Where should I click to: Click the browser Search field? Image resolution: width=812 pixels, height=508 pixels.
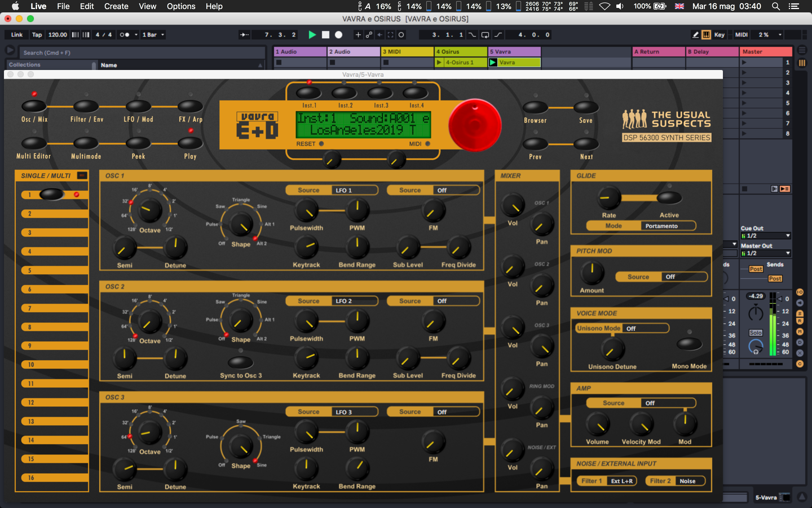point(142,53)
